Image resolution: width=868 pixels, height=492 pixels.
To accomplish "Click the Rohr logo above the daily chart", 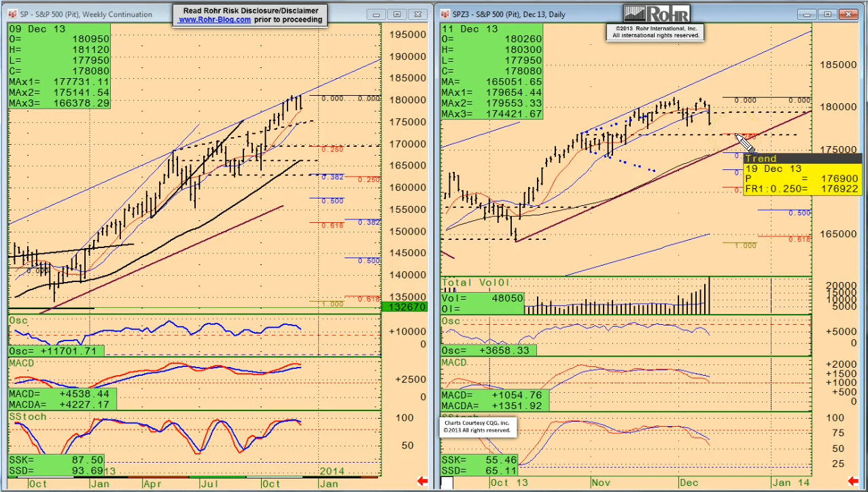I will point(657,14).
